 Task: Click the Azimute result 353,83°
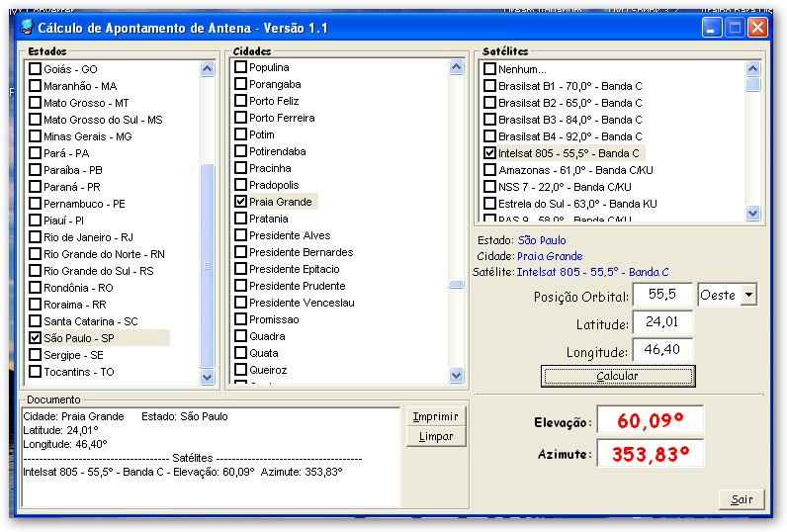click(651, 453)
